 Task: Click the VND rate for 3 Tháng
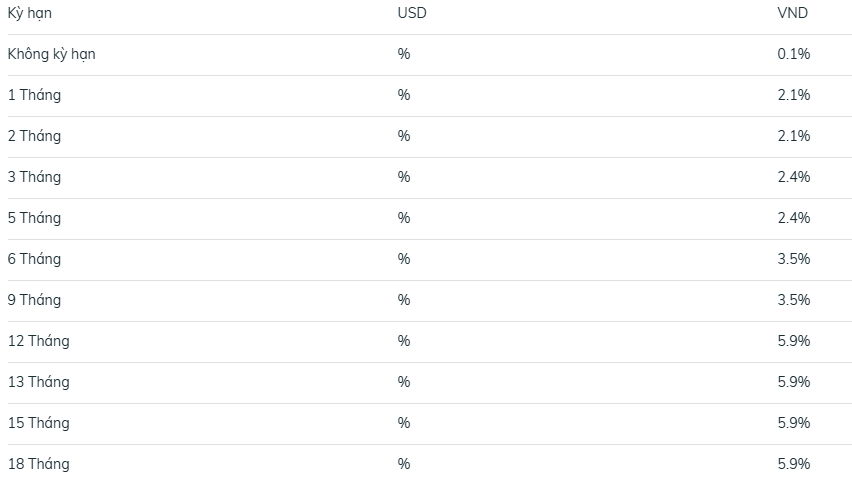pyautogui.click(x=793, y=177)
